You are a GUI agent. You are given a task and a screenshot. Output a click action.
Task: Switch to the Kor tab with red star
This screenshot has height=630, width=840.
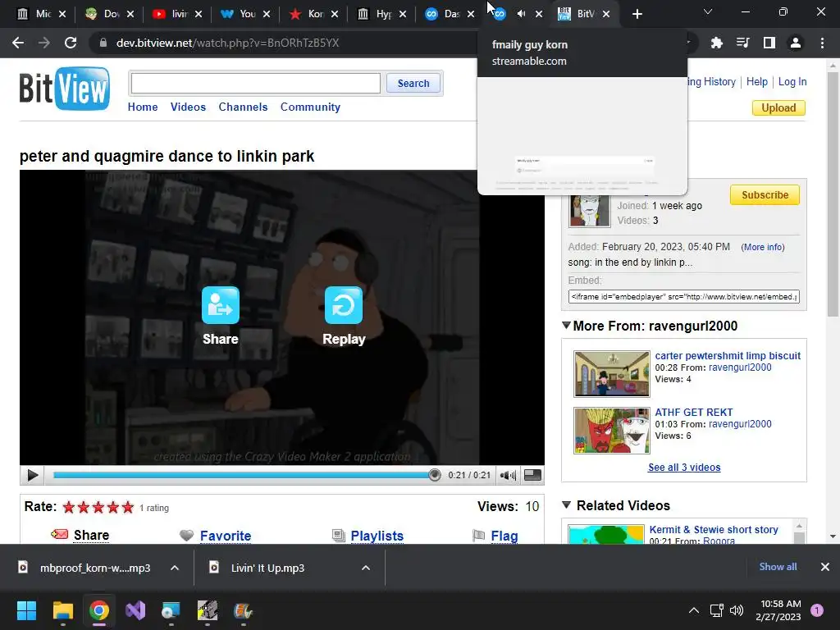pos(314,14)
